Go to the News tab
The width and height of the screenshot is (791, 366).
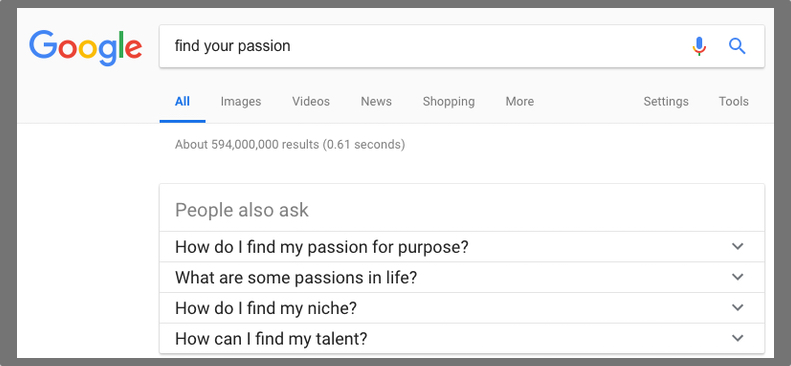(x=376, y=101)
